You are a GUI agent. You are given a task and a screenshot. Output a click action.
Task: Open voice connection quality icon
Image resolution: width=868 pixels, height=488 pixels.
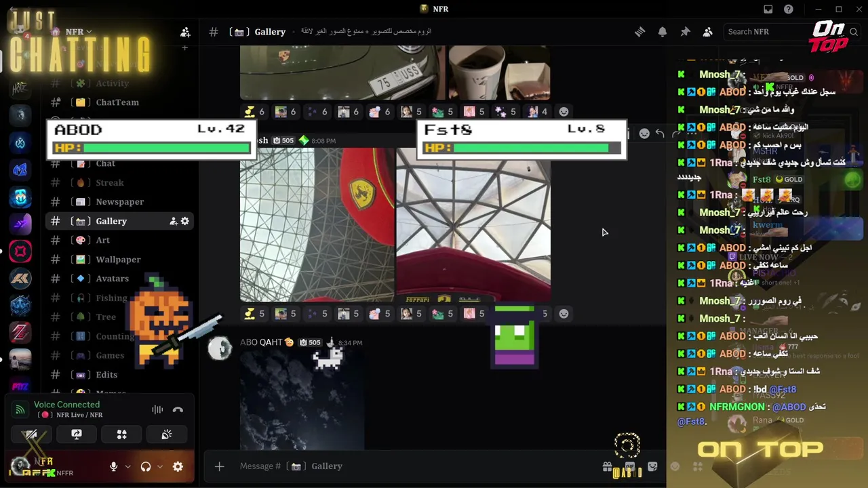tap(20, 409)
